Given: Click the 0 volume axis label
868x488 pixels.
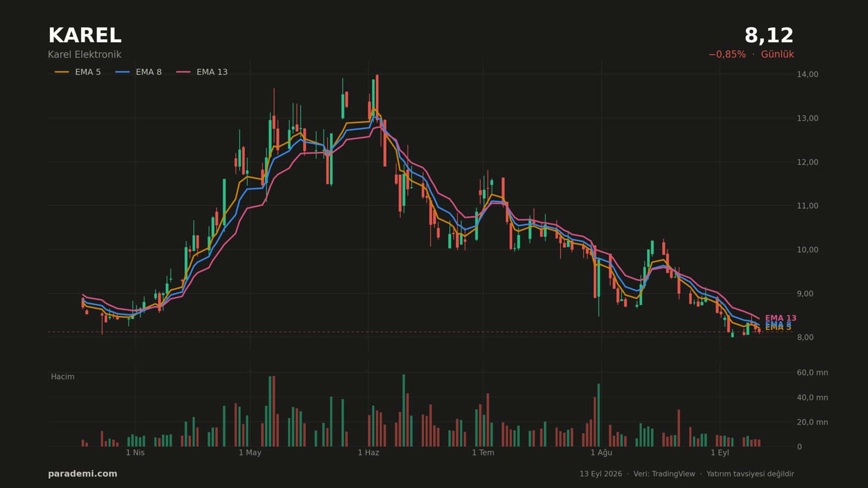Looking at the screenshot, I should coord(799,447).
